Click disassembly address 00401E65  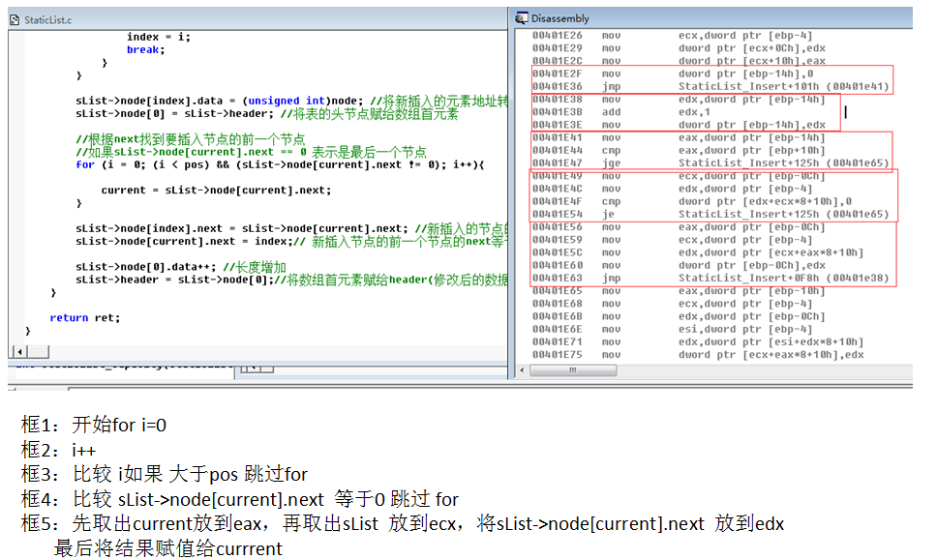point(557,291)
